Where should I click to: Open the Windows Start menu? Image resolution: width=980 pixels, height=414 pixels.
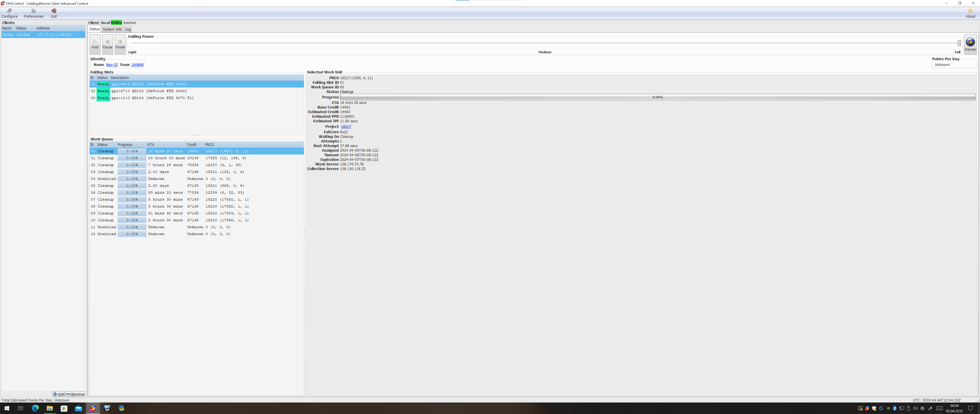(x=7, y=408)
